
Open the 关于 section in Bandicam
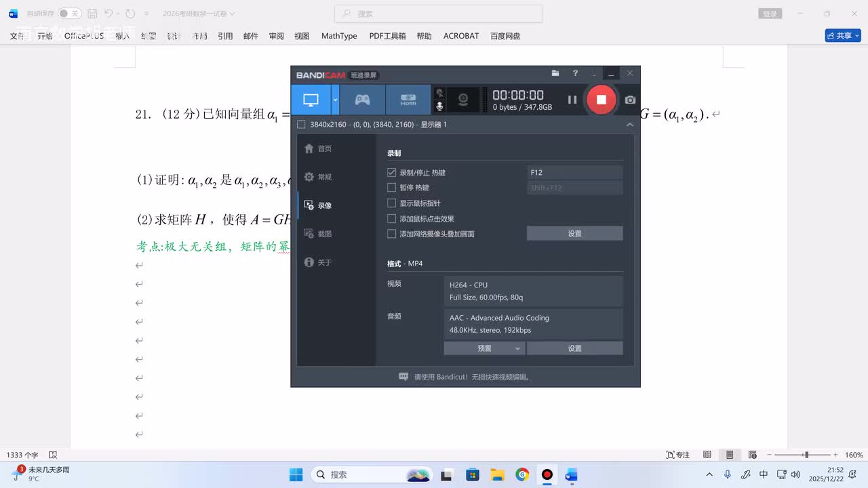pos(318,262)
